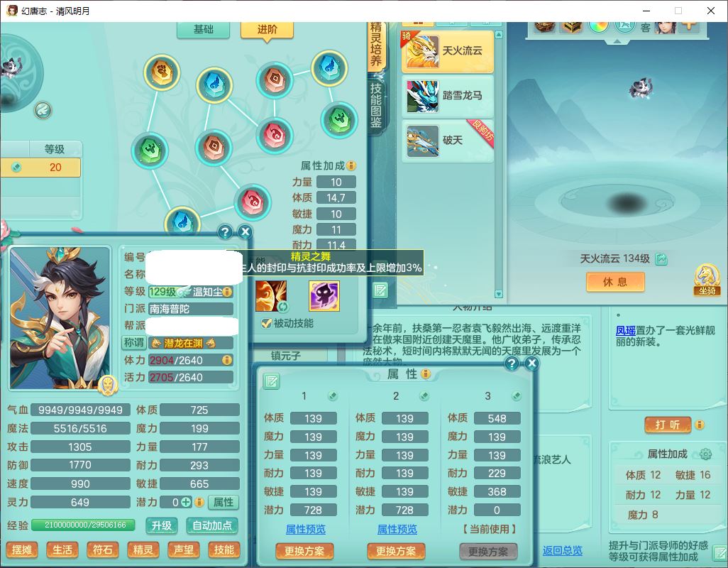This screenshot has width=728, height=568.
Task: Click the 坐骑 mount icon
Action: [706, 280]
